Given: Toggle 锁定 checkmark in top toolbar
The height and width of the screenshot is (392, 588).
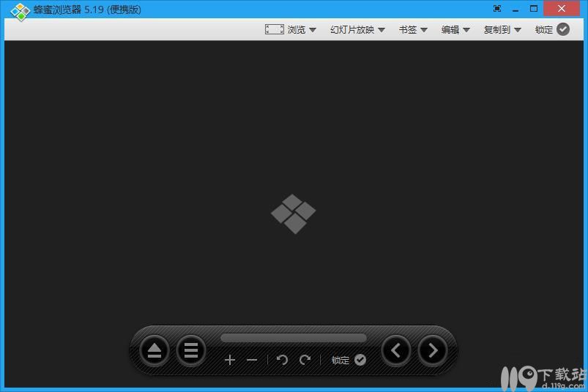Looking at the screenshot, I should pos(562,29).
